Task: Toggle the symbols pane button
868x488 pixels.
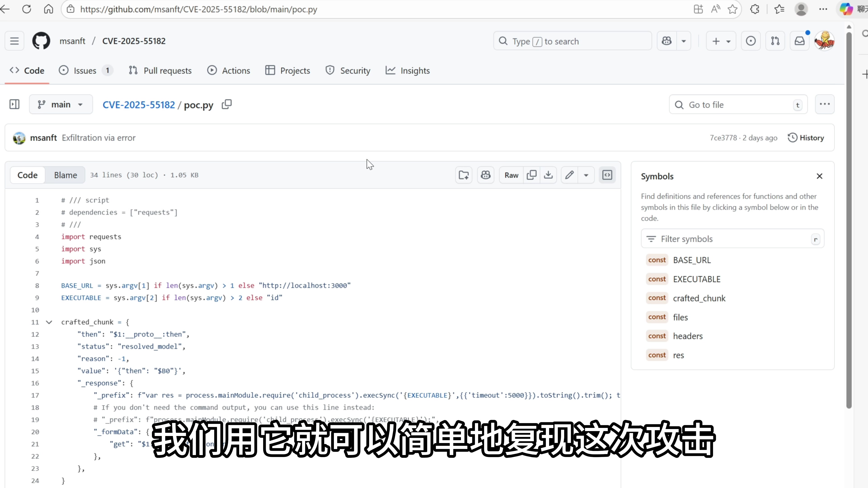Action: click(x=607, y=175)
